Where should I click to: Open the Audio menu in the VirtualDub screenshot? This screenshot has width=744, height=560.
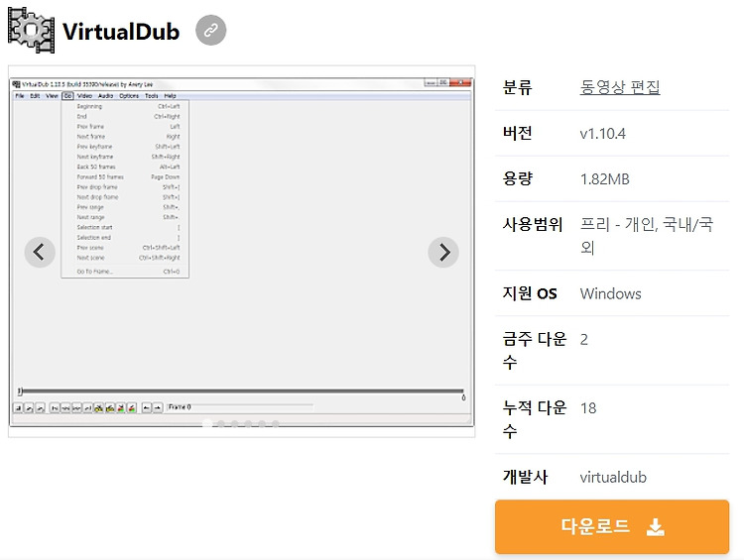105,96
